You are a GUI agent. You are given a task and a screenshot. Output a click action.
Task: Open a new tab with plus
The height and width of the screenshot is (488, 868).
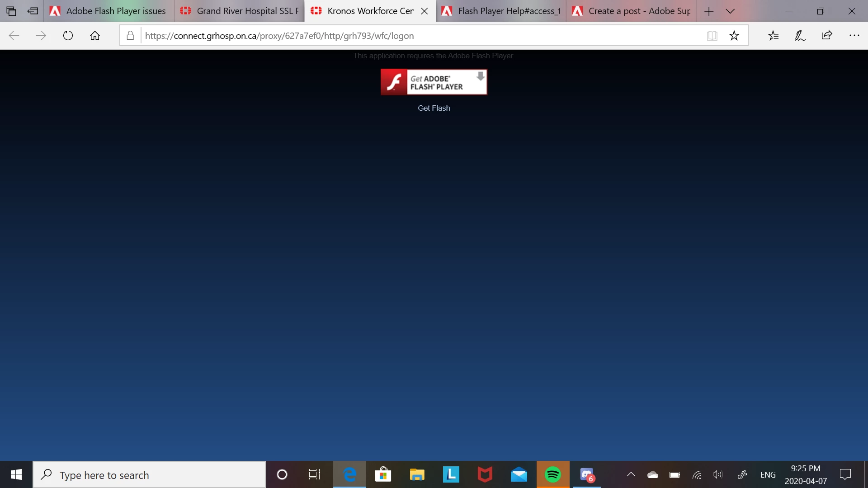(x=708, y=11)
